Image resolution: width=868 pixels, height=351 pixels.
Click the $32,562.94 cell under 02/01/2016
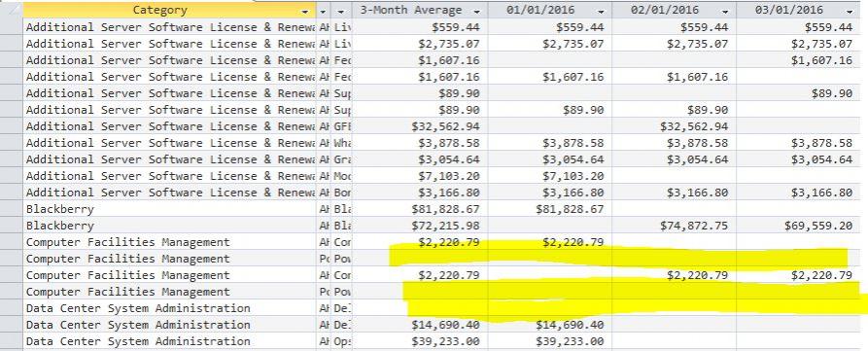point(675,126)
